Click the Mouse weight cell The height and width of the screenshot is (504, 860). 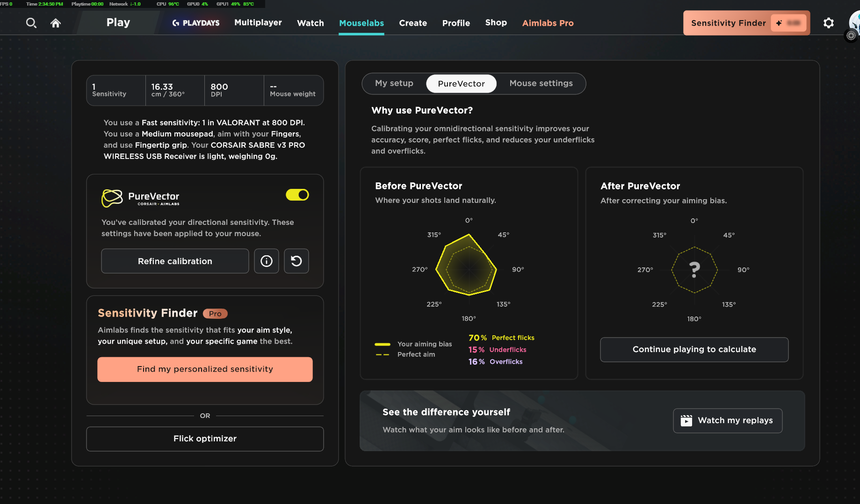tap(293, 90)
